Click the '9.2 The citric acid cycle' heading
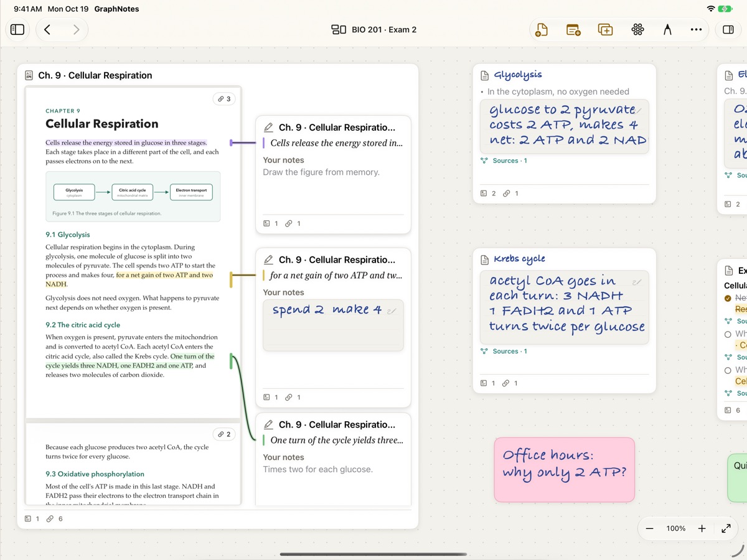The height and width of the screenshot is (560, 747). click(83, 325)
